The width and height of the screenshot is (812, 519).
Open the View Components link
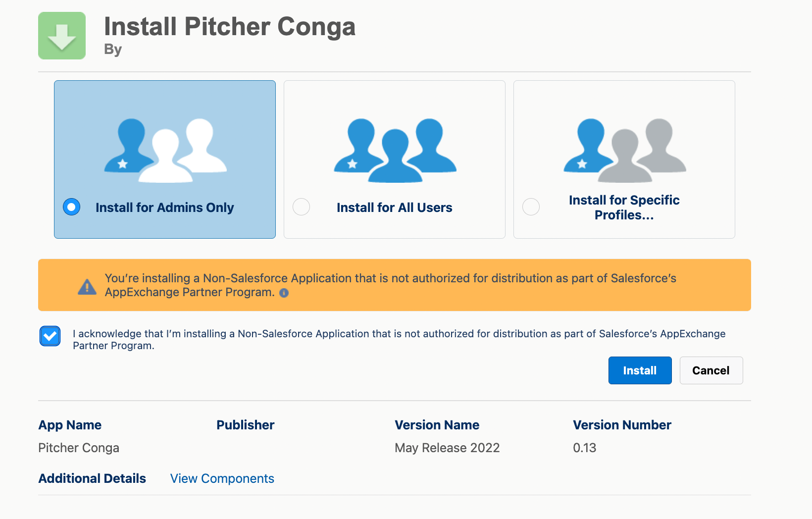click(222, 478)
